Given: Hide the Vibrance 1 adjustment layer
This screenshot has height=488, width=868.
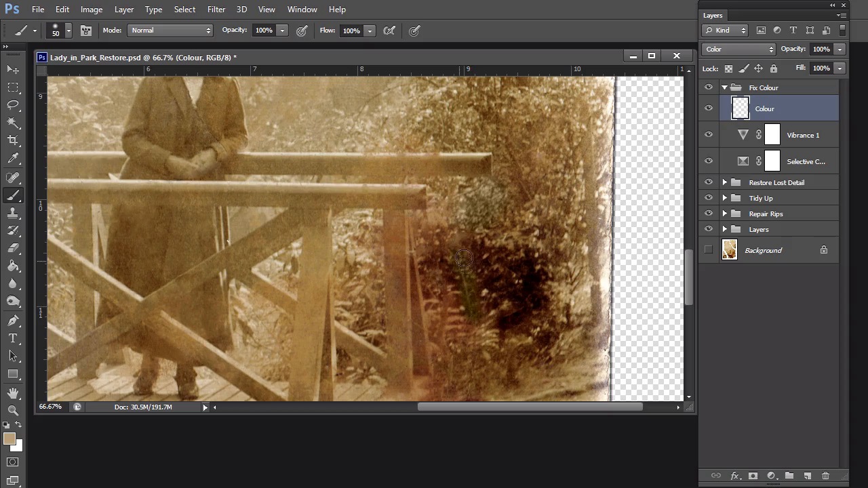Looking at the screenshot, I should tap(709, 135).
